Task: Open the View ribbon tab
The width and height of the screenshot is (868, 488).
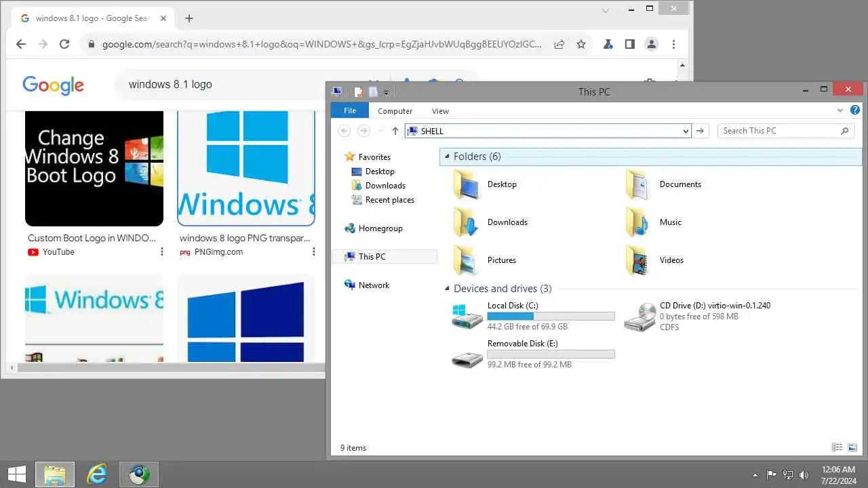Action: coord(440,111)
